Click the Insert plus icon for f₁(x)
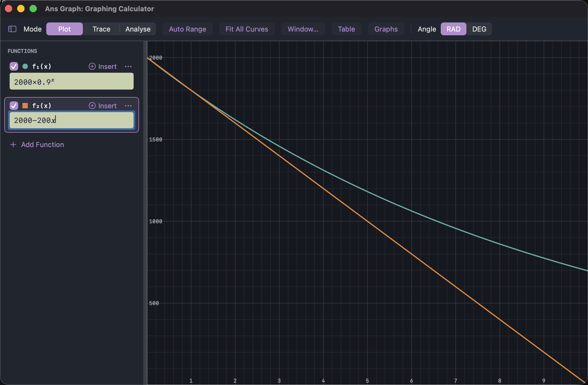 [x=92, y=66]
